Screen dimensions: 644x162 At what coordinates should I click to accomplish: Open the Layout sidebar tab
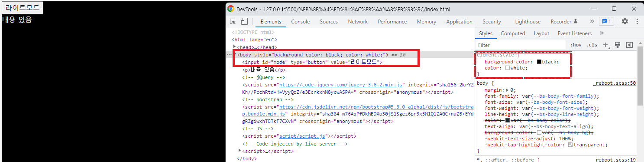click(541, 33)
